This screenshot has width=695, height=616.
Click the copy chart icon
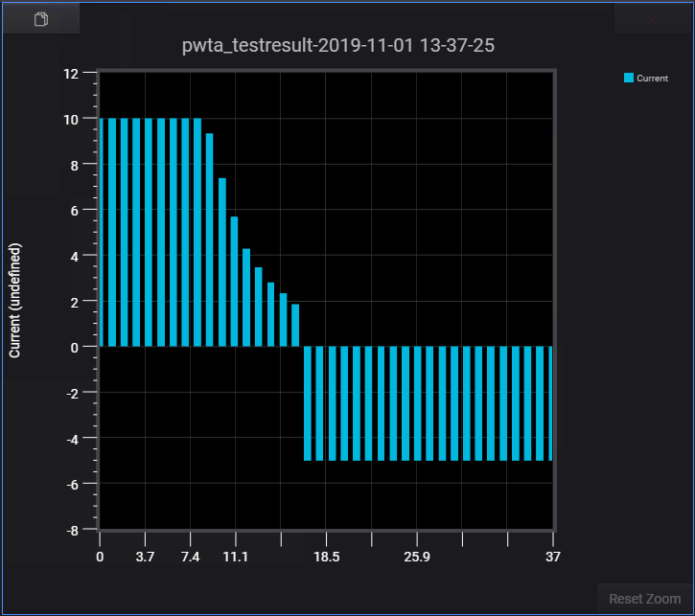point(40,19)
